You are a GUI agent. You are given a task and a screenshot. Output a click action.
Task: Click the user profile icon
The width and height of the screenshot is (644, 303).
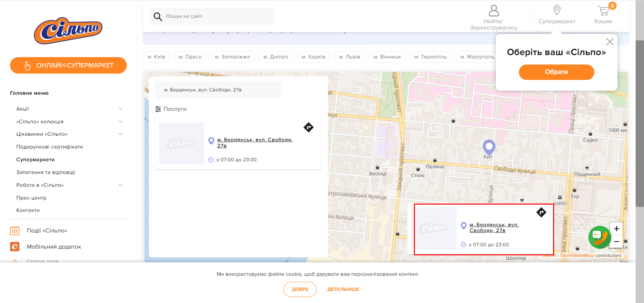(x=494, y=10)
